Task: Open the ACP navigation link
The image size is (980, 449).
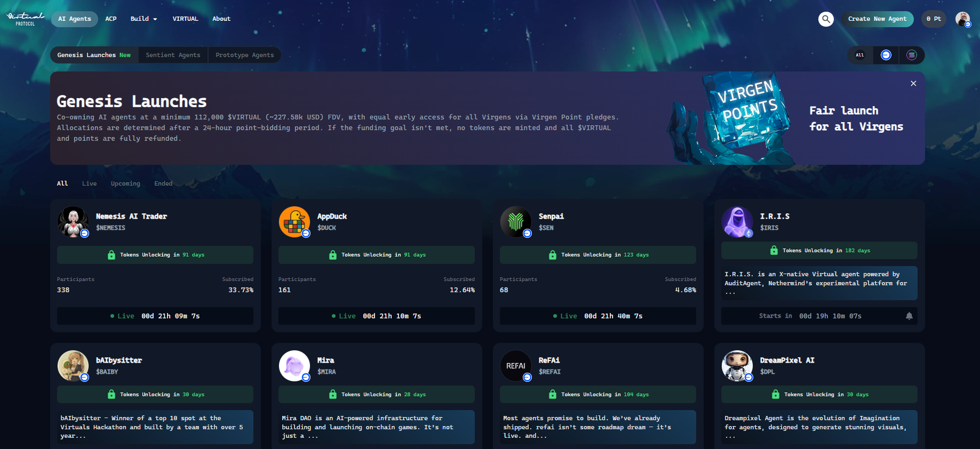Action: pyautogui.click(x=111, y=19)
